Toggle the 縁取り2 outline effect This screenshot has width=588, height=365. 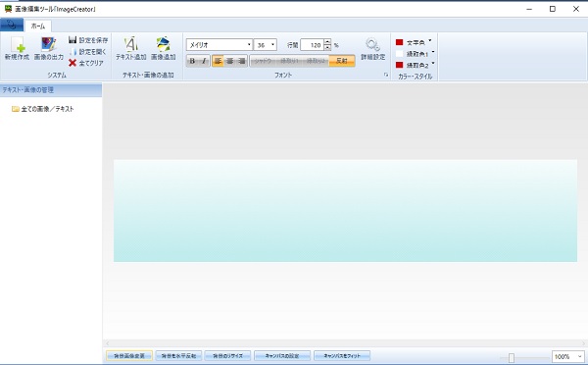(x=316, y=61)
